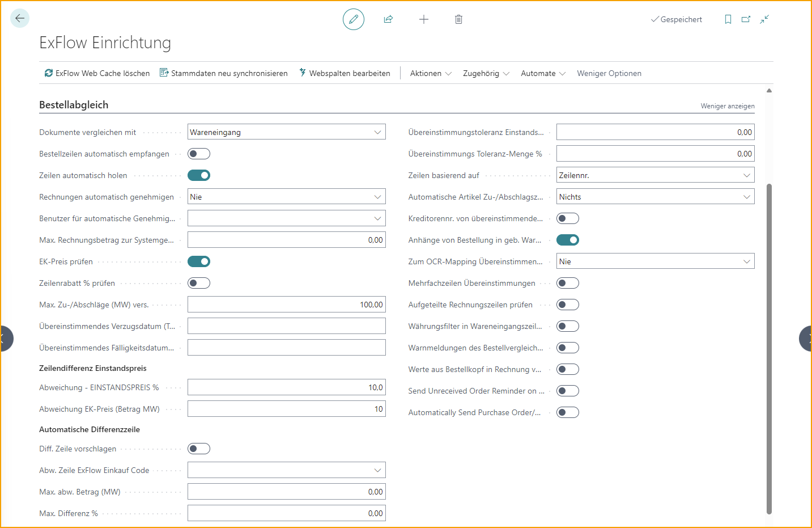Collapse the Bestellabgleich section heading
This screenshot has height=528, width=812.
[x=74, y=105]
